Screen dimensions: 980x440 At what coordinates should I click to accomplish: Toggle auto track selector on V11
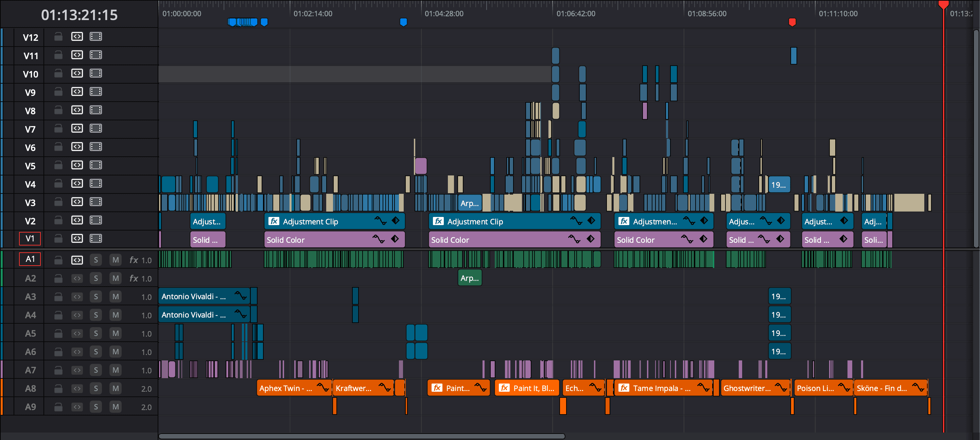(77, 55)
